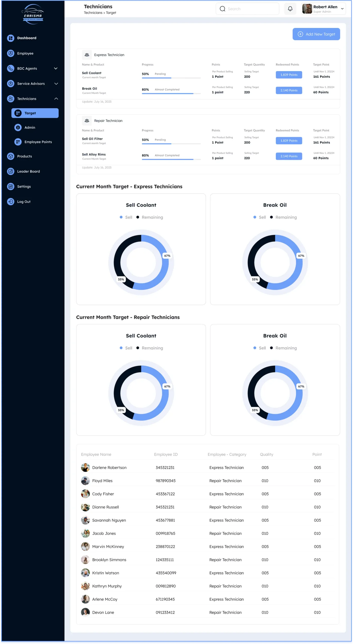Screen dimensions: 353x644
Task: Expand the Service Advisors submenu chevron
Action: (x=56, y=84)
